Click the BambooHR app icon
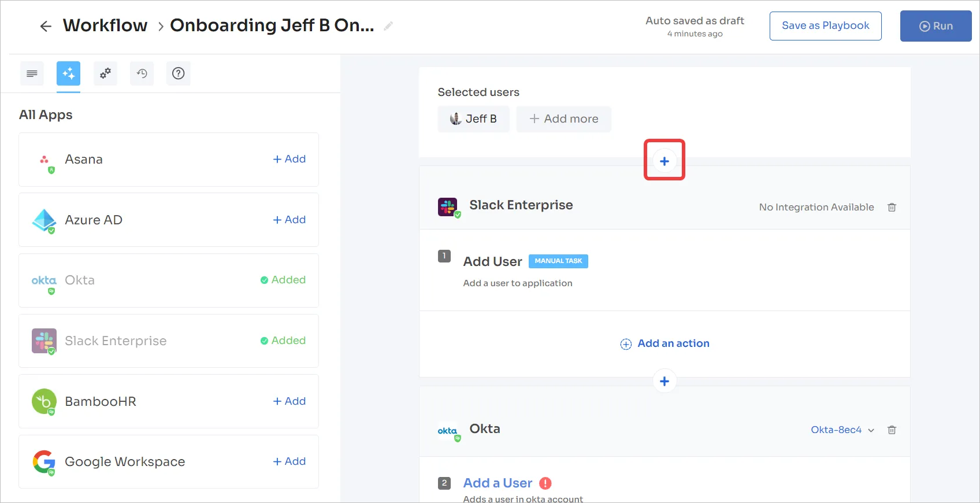Image resolution: width=980 pixels, height=503 pixels. pyautogui.click(x=44, y=402)
